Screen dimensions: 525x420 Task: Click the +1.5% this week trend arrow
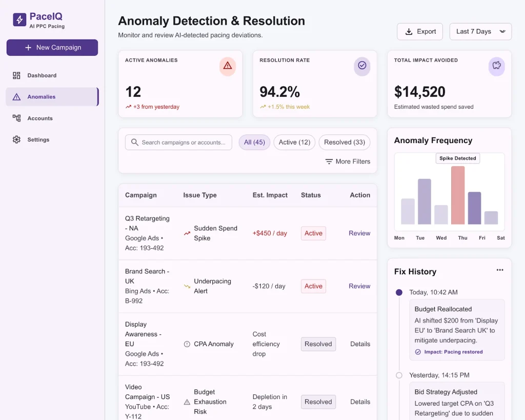263,107
